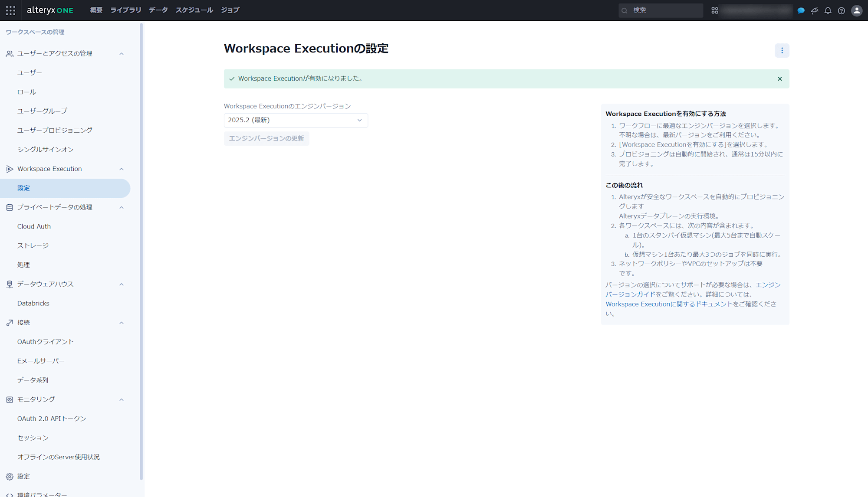Open the app launcher grid icon
Viewport: 868px width, 497px height.
10,10
